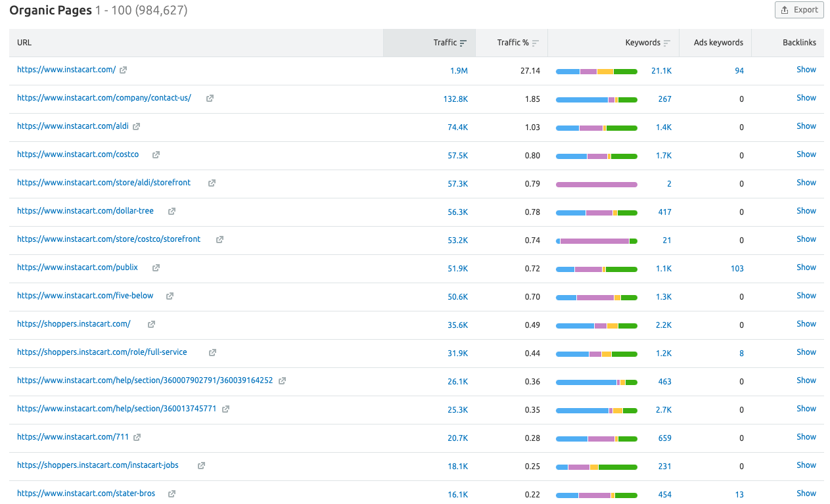Show backlinks for the stater-bros row

(806, 493)
